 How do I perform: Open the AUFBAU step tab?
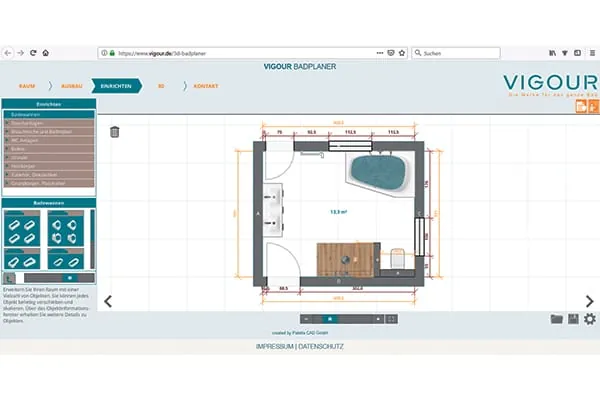tap(72, 86)
